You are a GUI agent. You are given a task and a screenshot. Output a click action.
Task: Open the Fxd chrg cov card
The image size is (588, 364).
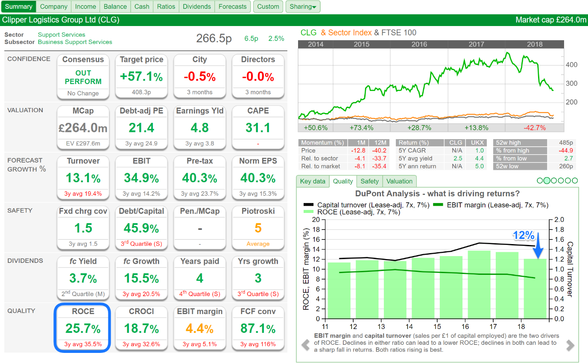[83, 228]
